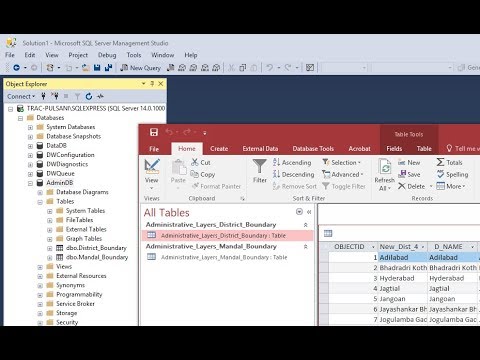Click the datasheet select-all corner box
Image resolution: width=480 pixels, height=360 pixels.
[324, 247]
